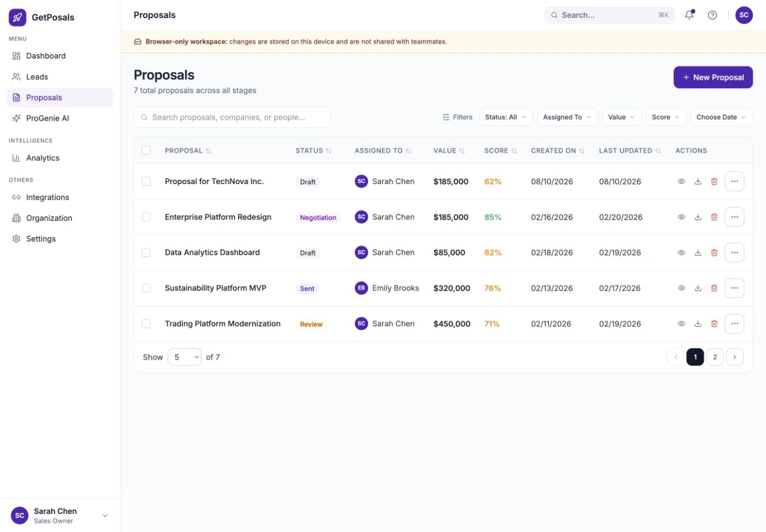This screenshot has height=532, width=766.
Task: Sort by Last Updated column
Action: [630, 151]
